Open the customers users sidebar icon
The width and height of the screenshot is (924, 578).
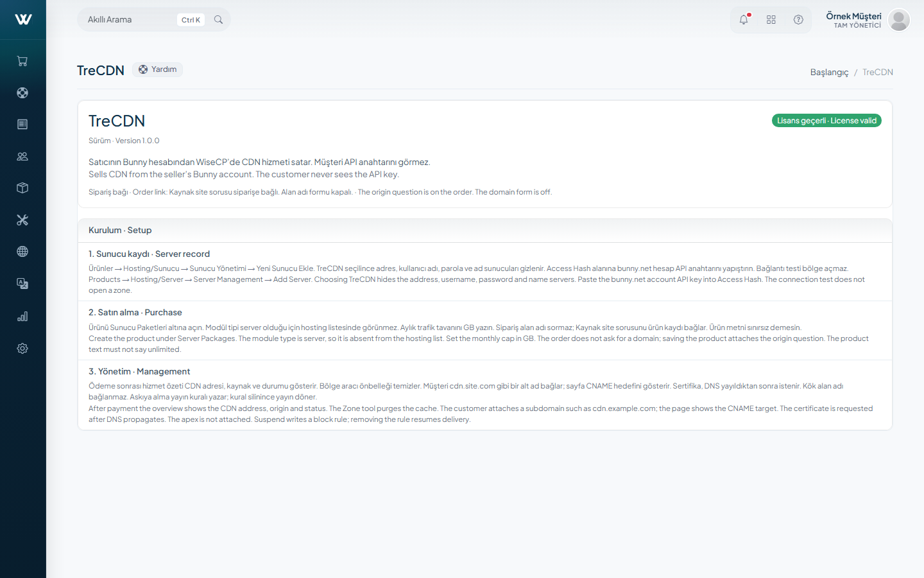point(22,156)
